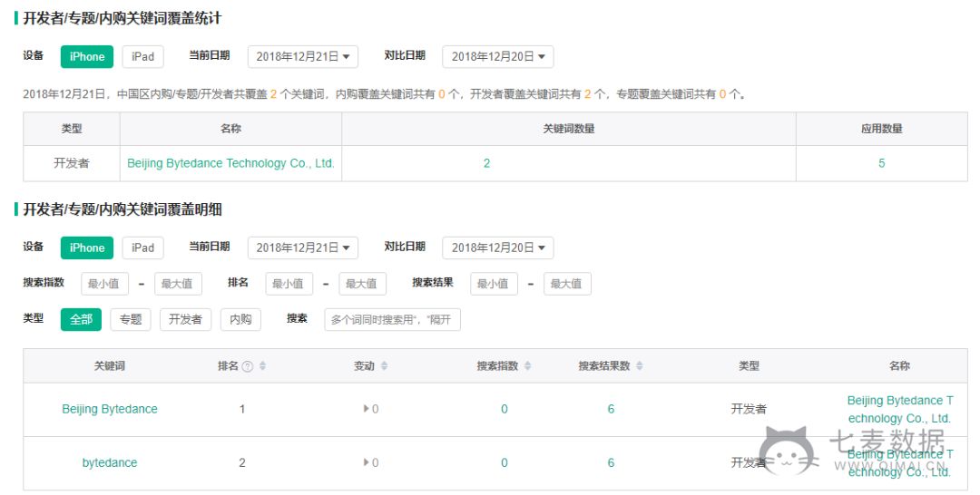Open Beijing Bytedance Technology developer link in statistics table

tap(230, 163)
